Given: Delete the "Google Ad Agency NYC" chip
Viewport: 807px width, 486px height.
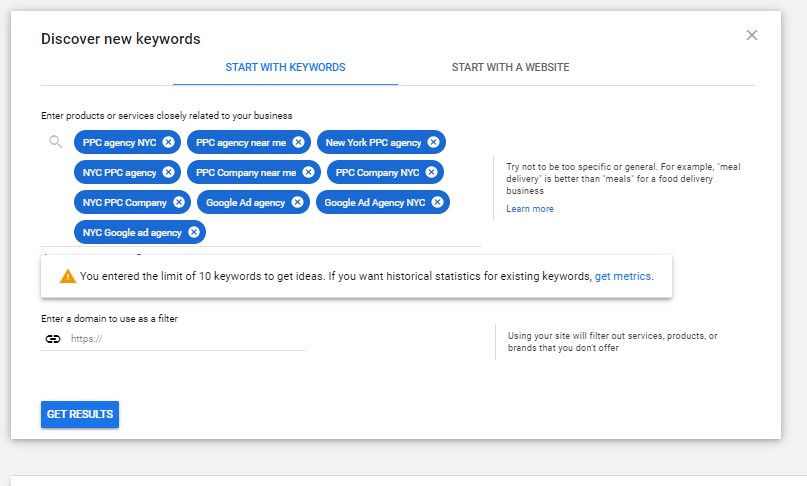Looking at the screenshot, I should point(437,202).
